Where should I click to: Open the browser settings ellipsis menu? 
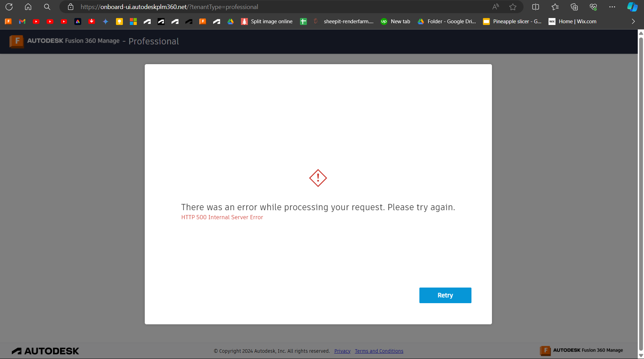point(612,7)
